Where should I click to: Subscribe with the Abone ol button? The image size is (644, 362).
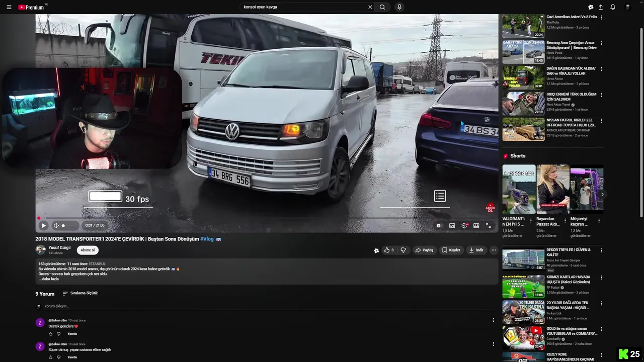(88, 250)
